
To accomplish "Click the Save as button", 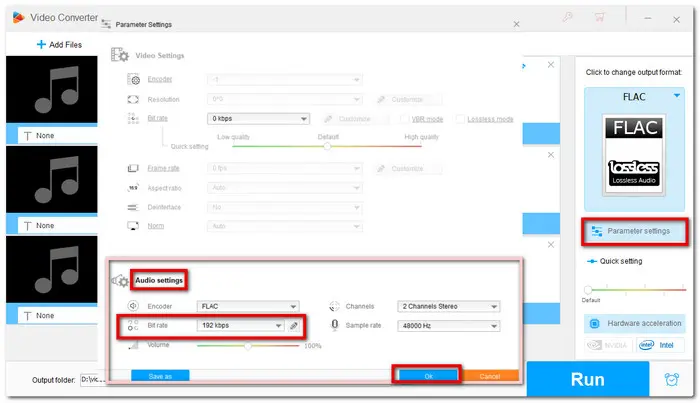I will coord(160,376).
